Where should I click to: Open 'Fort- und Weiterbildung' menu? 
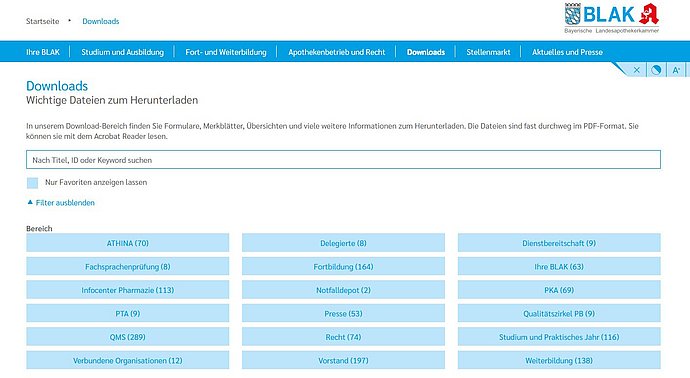tap(226, 52)
